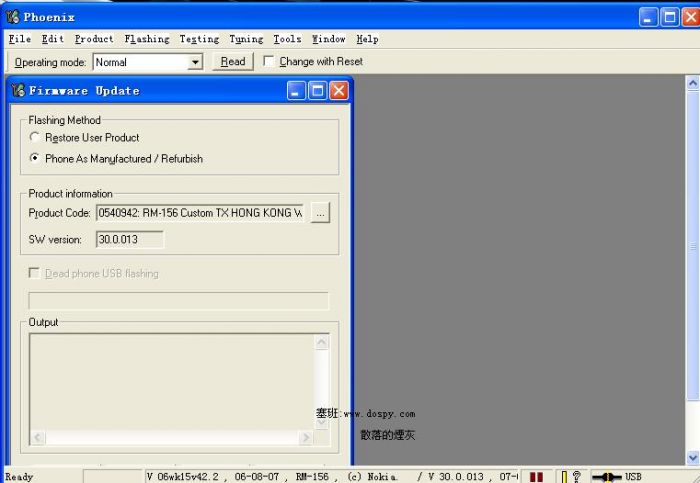The width and height of the screenshot is (700, 483).
Task: Click the main window vertical scrollbar thumb
Action: point(692,246)
